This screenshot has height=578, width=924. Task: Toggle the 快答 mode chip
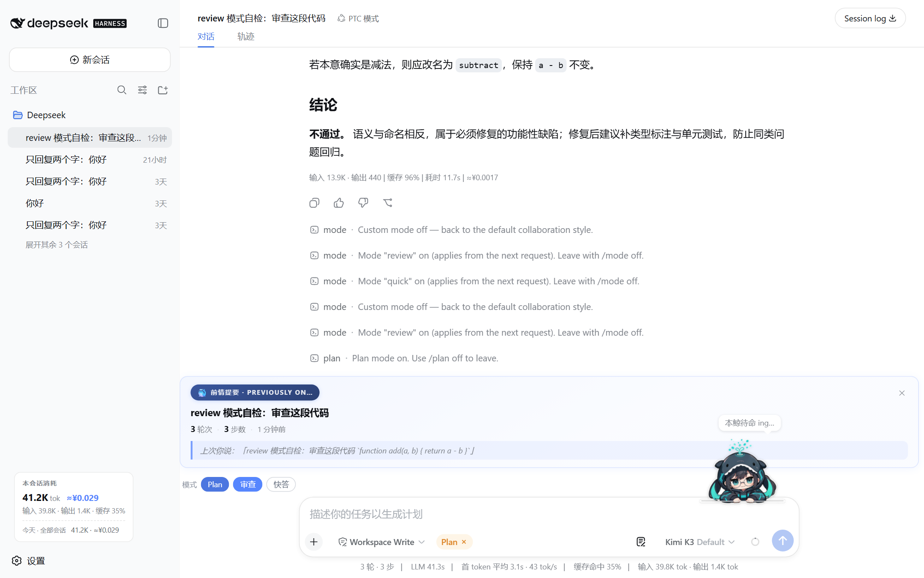click(281, 484)
